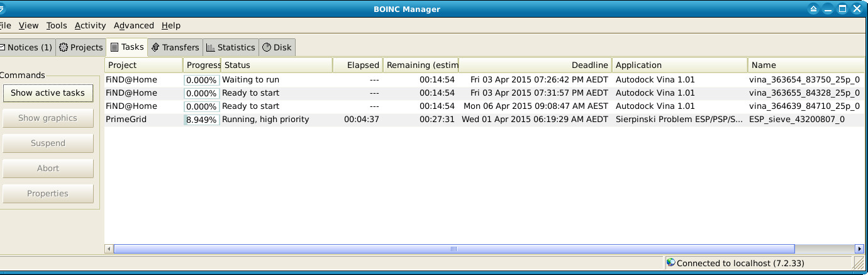The height and width of the screenshot is (275, 868).
Task: Click the Show active tasks button
Action: point(48,93)
